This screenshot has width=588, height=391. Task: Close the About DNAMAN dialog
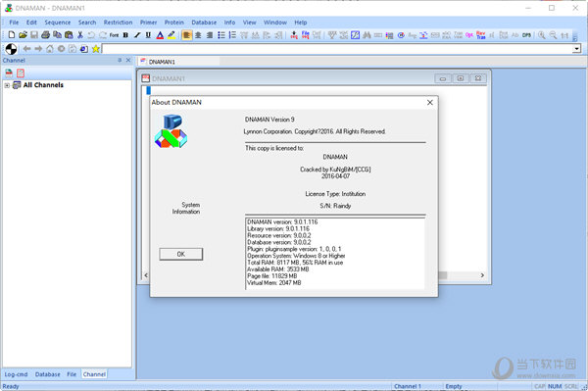coord(430,102)
